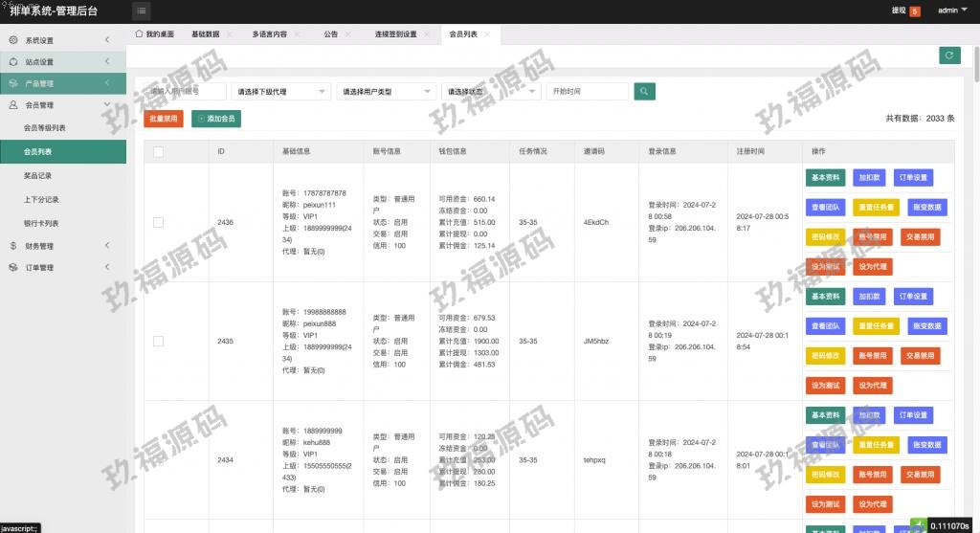Switch to the 基础数据 tab
This screenshot has width=980, height=533.
[205, 33]
